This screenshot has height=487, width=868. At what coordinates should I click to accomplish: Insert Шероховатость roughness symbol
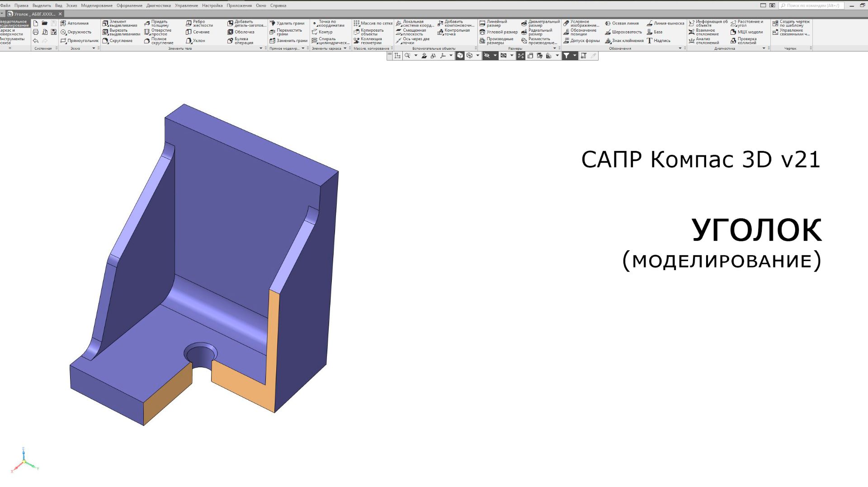pos(623,32)
